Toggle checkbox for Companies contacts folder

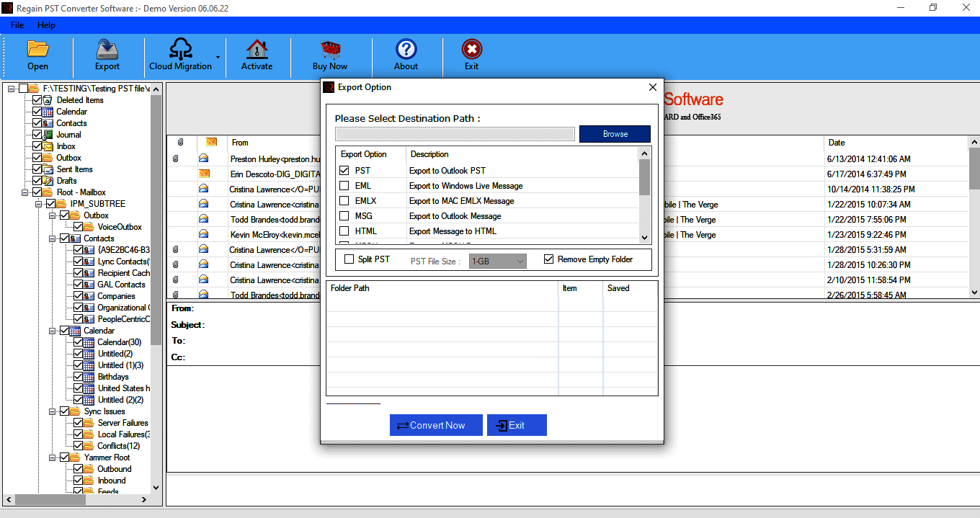click(79, 296)
